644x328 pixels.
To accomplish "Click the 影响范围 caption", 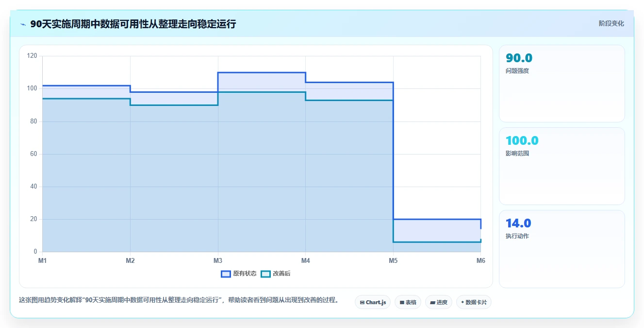I will (517, 154).
